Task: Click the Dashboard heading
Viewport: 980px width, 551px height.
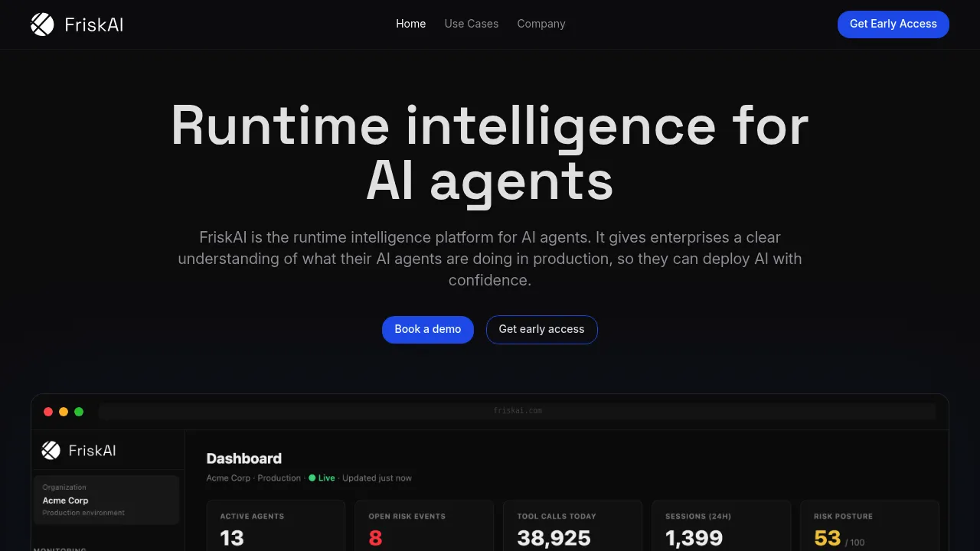Action: pos(244,458)
